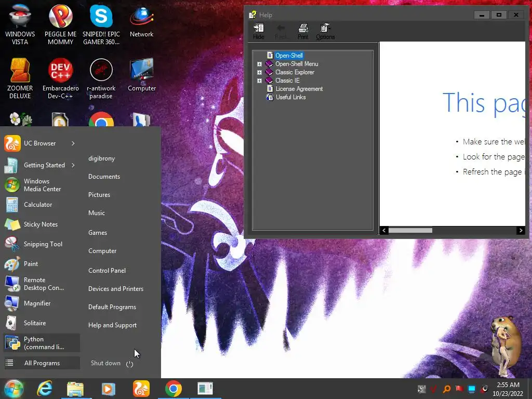Screen dimensions: 532x399
Task: Click scroll left arrow in Help content pane
Action: coord(384,230)
